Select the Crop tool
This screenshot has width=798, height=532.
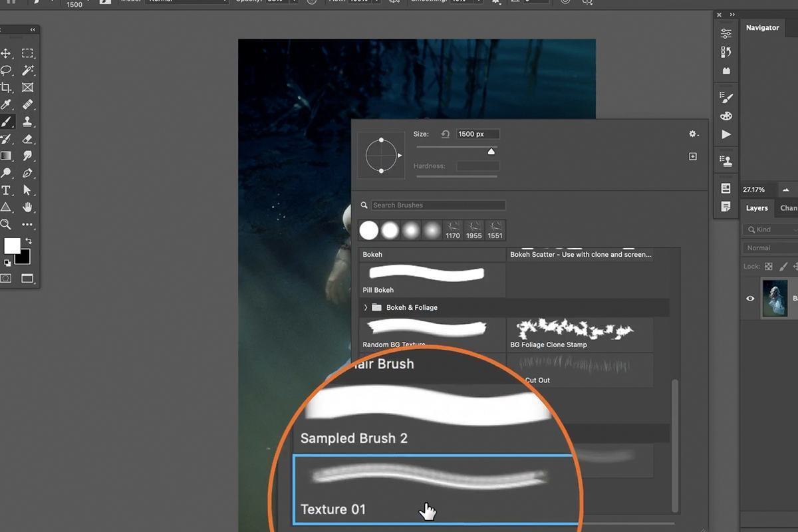coord(6,88)
